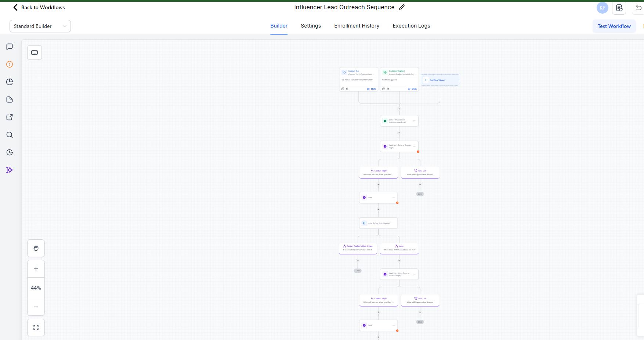Screen dimensions: 644x340
Task: Open search from the left sidebar
Action: pyautogui.click(x=9, y=135)
